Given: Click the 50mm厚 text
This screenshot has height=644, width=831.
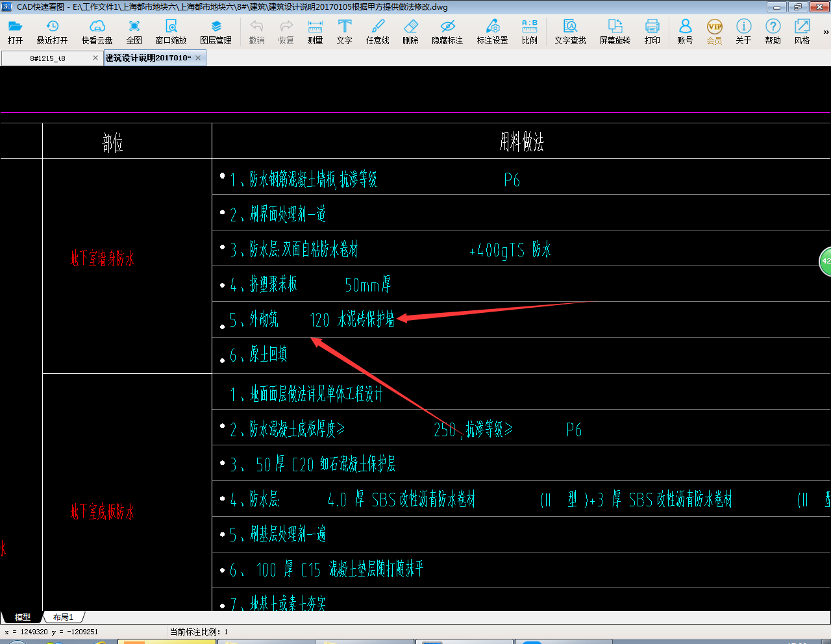Looking at the screenshot, I should [367, 284].
